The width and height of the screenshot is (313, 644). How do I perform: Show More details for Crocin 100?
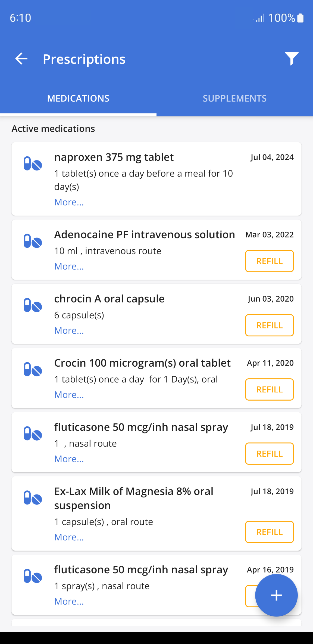coord(69,395)
